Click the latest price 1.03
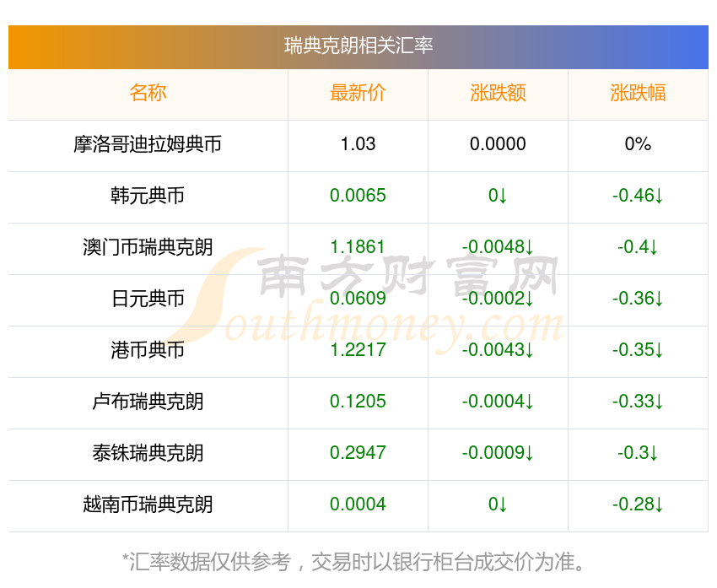 (x=358, y=144)
